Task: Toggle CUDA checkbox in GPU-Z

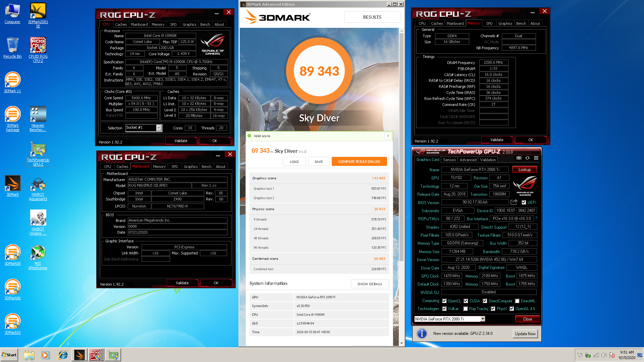Action: [x=466, y=301]
